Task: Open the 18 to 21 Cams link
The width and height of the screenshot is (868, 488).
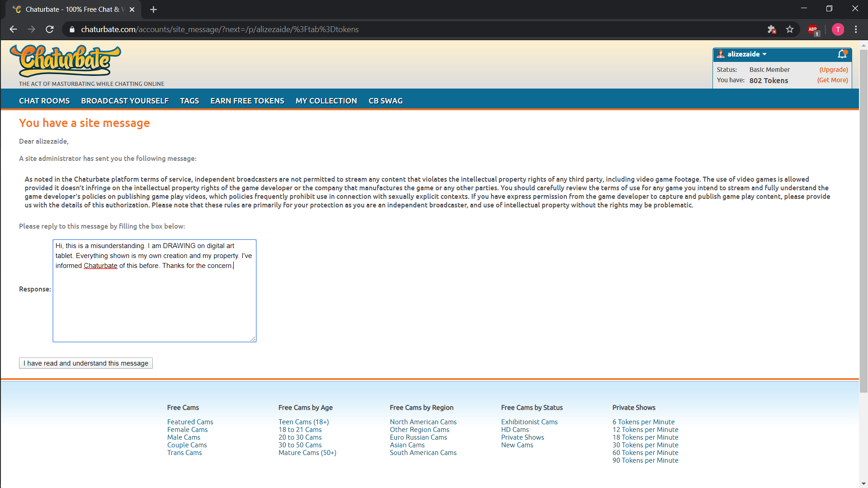Action: pos(300,429)
